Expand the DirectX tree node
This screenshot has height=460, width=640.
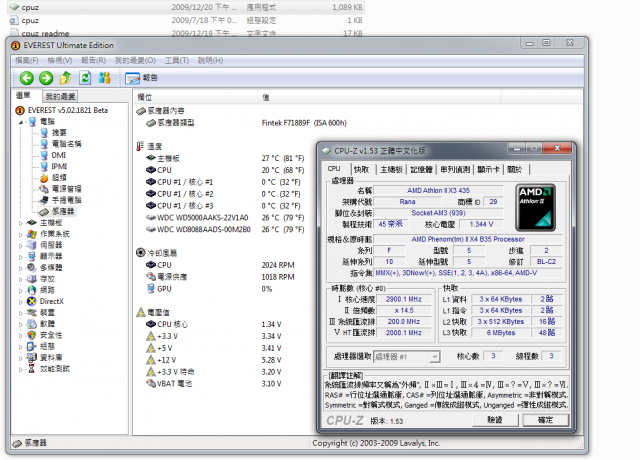coord(21,302)
